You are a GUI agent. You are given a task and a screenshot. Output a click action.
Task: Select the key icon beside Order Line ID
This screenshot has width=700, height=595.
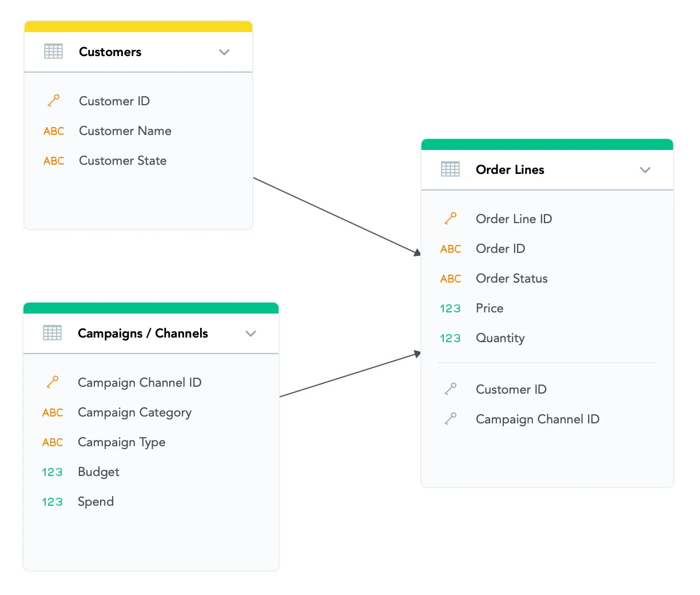[450, 218]
